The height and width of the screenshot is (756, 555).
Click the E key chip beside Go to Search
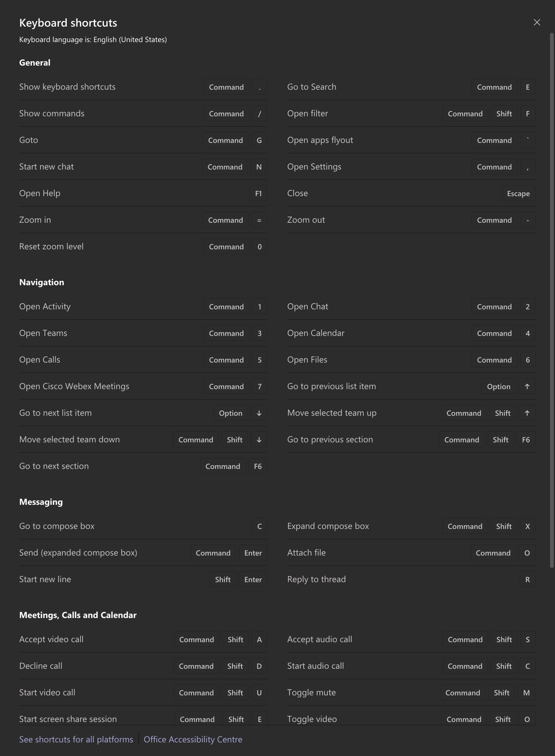tap(528, 87)
